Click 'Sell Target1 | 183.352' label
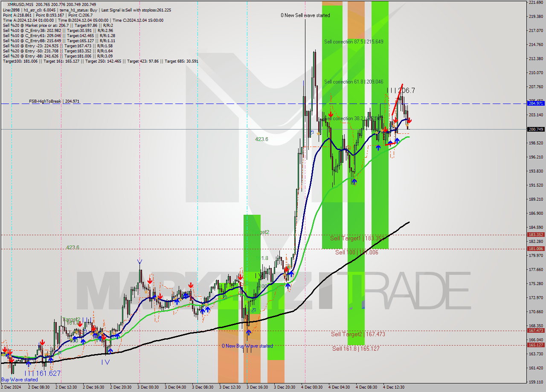Screen dimensions: 546x392 [x=358, y=239]
